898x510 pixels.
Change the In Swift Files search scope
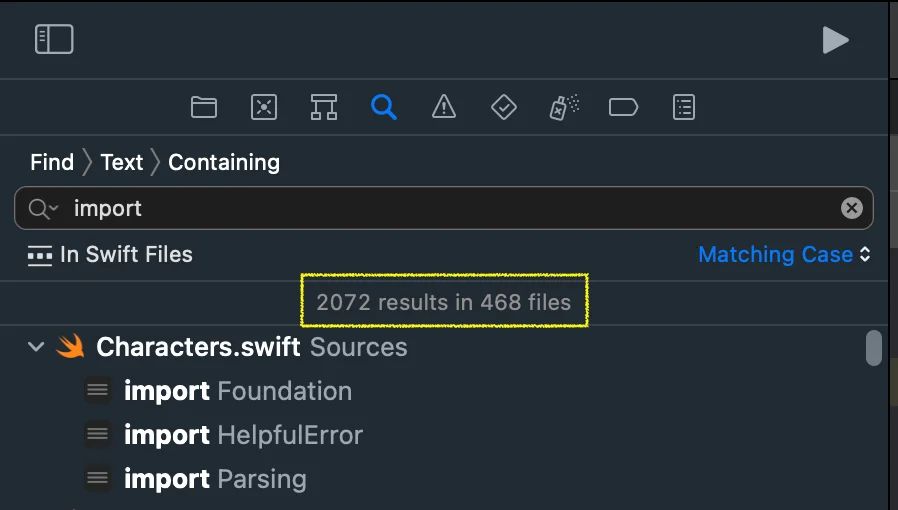point(110,255)
